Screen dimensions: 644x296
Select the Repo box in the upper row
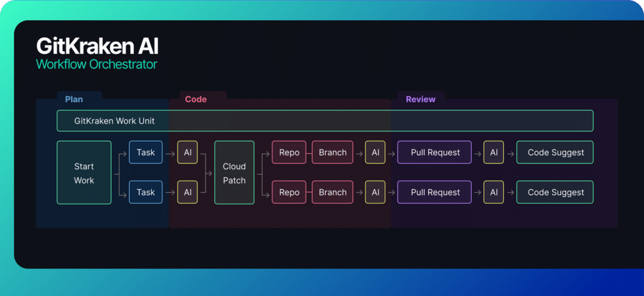289,152
